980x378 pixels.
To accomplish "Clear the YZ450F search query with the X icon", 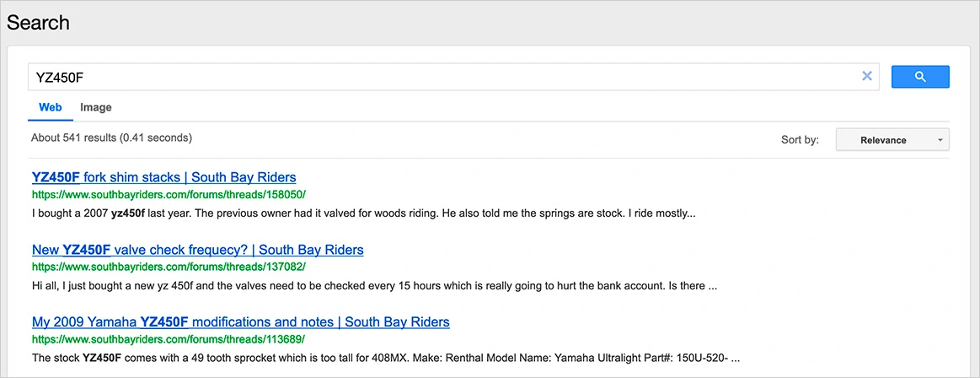I will [867, 76].
